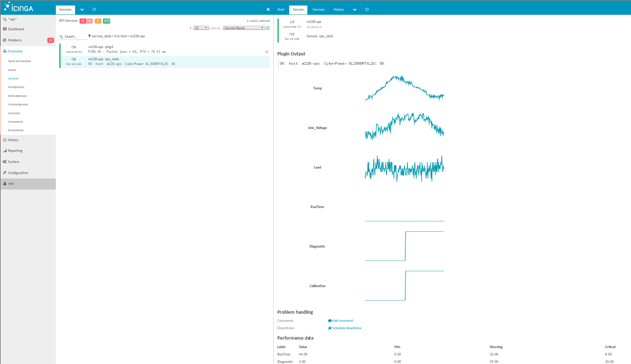
Task: Open Downtimes in the sidebar
Action: (x=16, y=130)
